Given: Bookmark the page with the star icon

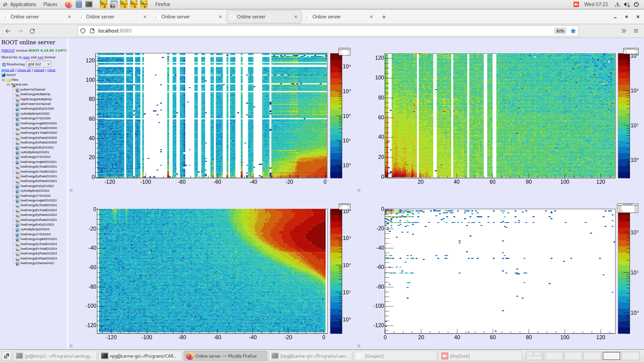Looking at the screenshot, I should coord(574,31).
